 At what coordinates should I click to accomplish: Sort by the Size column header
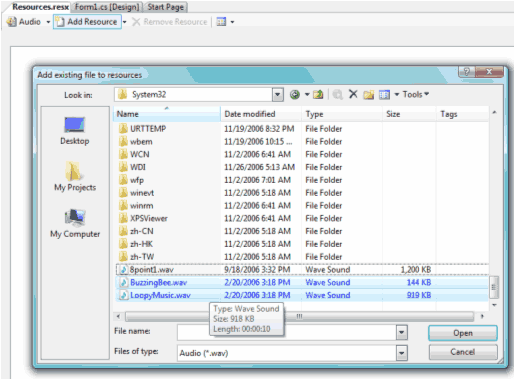pos(409,114)
